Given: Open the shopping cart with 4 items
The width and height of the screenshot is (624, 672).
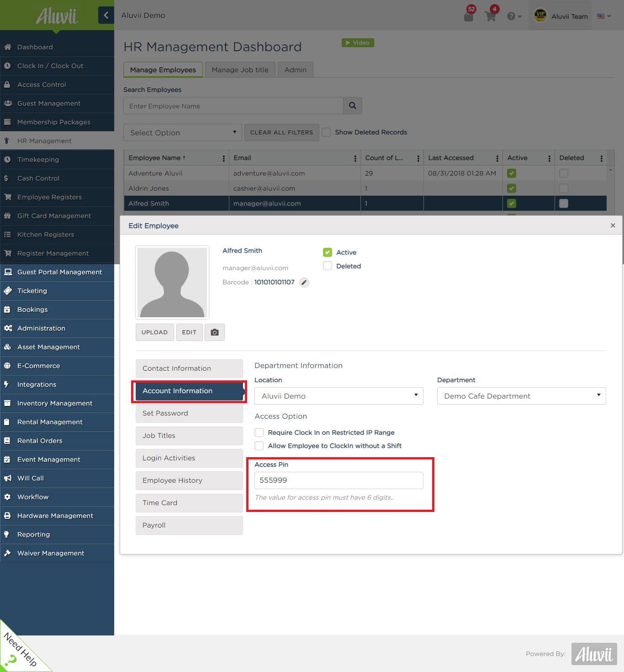Looking at the screenshot, I should click(490, 16).
